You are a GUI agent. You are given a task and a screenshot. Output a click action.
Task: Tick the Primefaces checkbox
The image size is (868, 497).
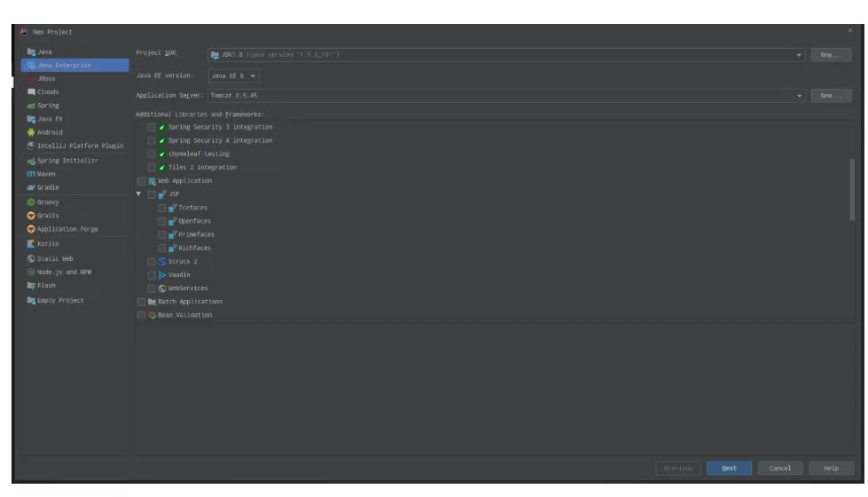(x=161, y=235)
